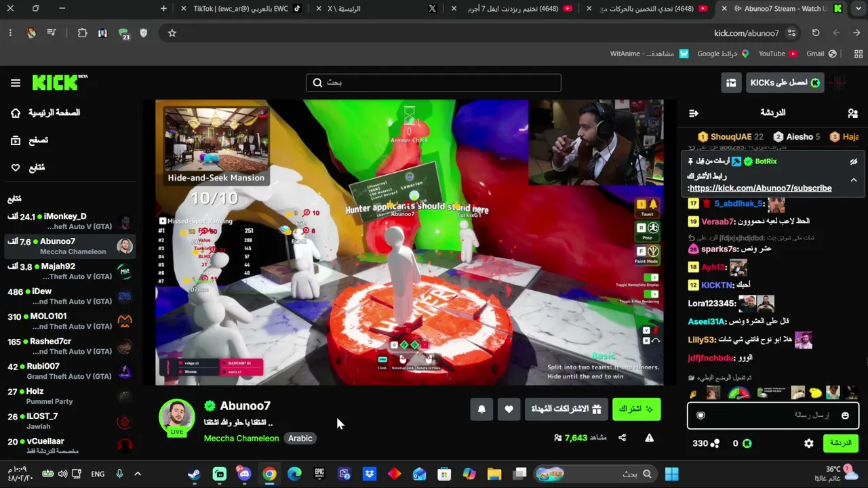The height and width of the screenshot is (488, 868).
Task: Open the Following heart sidebar icon
Action: [x=16, y=167]
